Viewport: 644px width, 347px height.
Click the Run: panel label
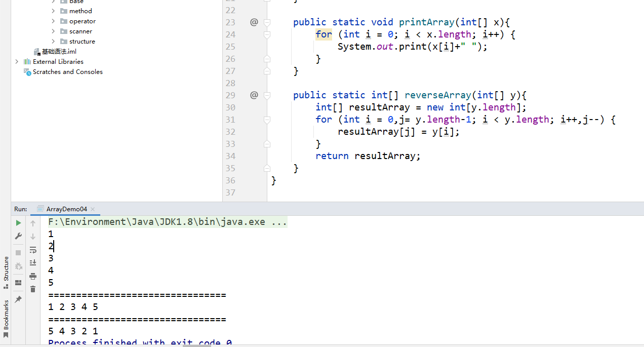[x=21, y=209]
